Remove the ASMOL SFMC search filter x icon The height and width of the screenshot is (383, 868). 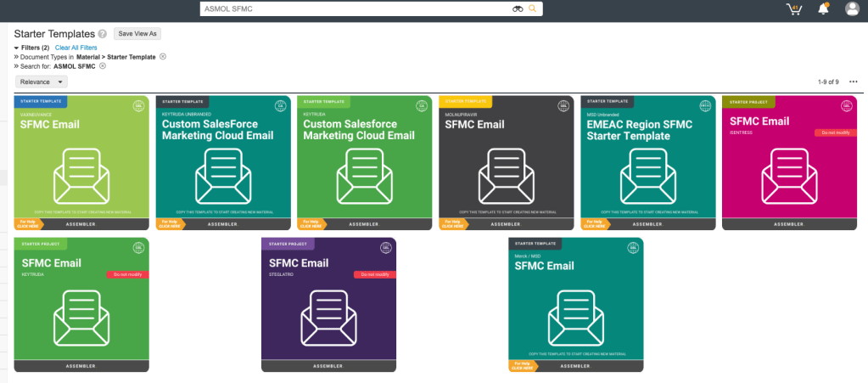[x=103, y=66]
